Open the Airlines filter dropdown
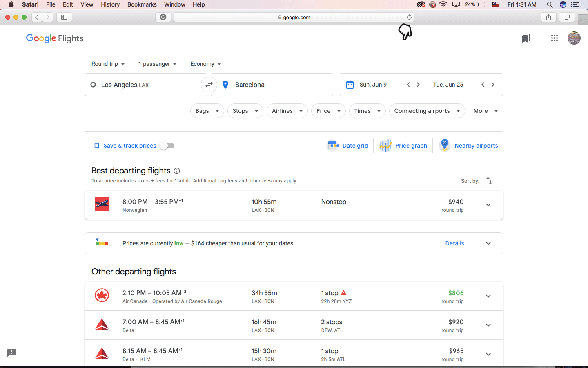The image size is (588, 368). 287,111
